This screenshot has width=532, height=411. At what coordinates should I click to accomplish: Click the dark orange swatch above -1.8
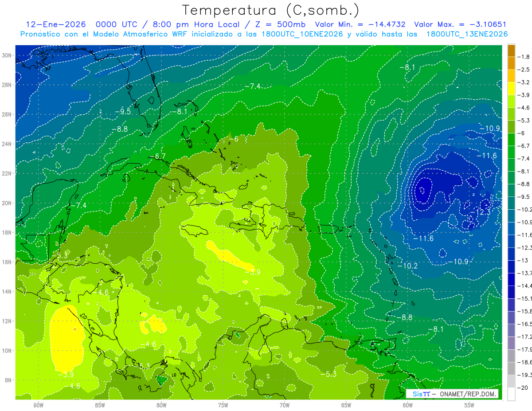(x=511, y=51)
